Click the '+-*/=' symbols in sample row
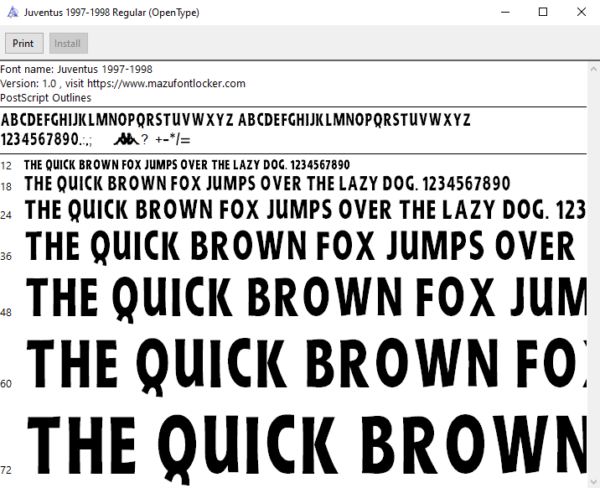Image resolution: width=600 pixels, height=488 pixels. [173, 140]
